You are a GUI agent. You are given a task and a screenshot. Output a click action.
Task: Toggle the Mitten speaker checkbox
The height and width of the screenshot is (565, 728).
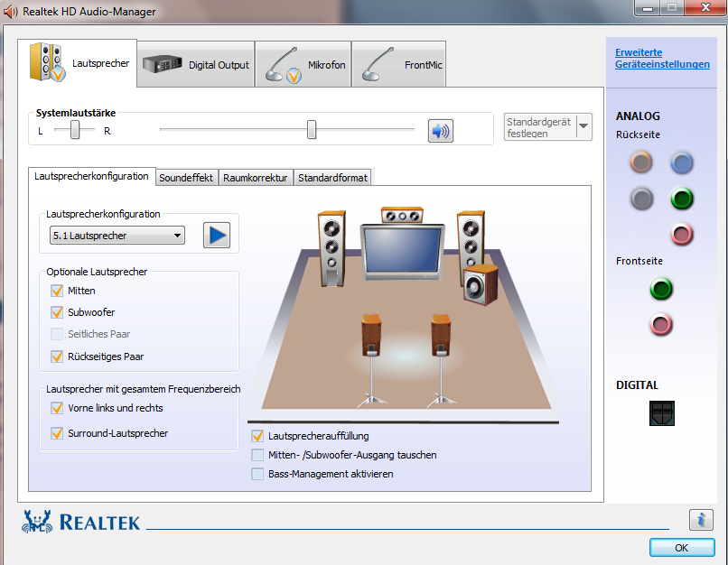[x=57, y=291]
